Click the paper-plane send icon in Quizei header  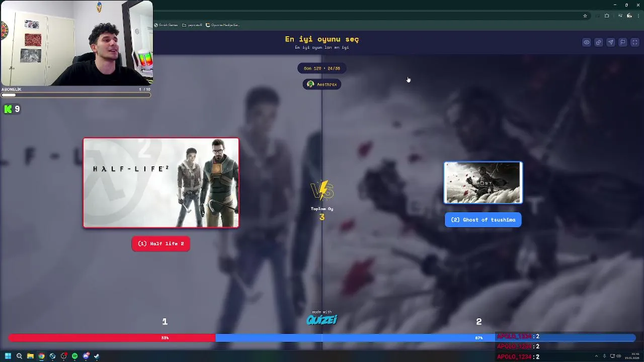pyautogui.click(x=611, y=42)
